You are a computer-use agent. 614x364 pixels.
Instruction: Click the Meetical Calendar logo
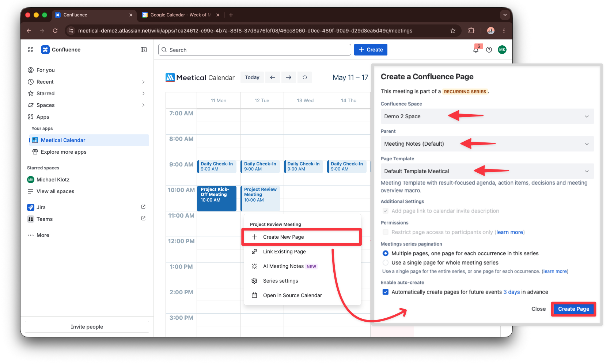pos(200,77)
